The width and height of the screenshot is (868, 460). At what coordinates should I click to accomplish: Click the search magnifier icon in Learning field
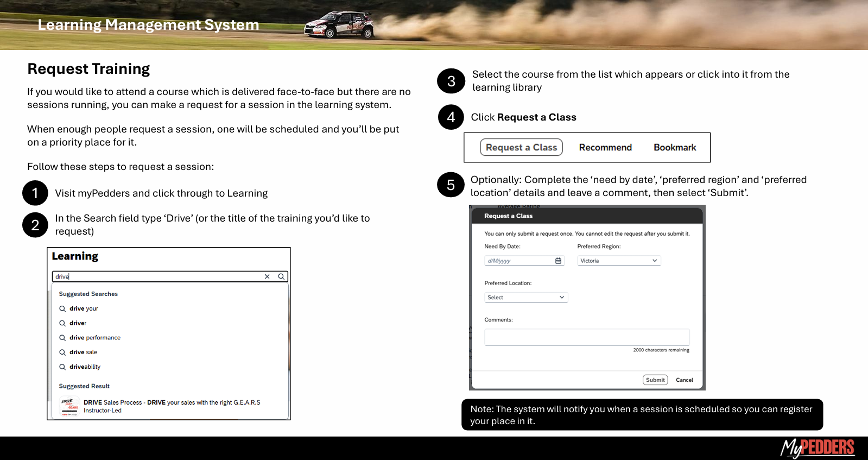click(x=281, y=276)
